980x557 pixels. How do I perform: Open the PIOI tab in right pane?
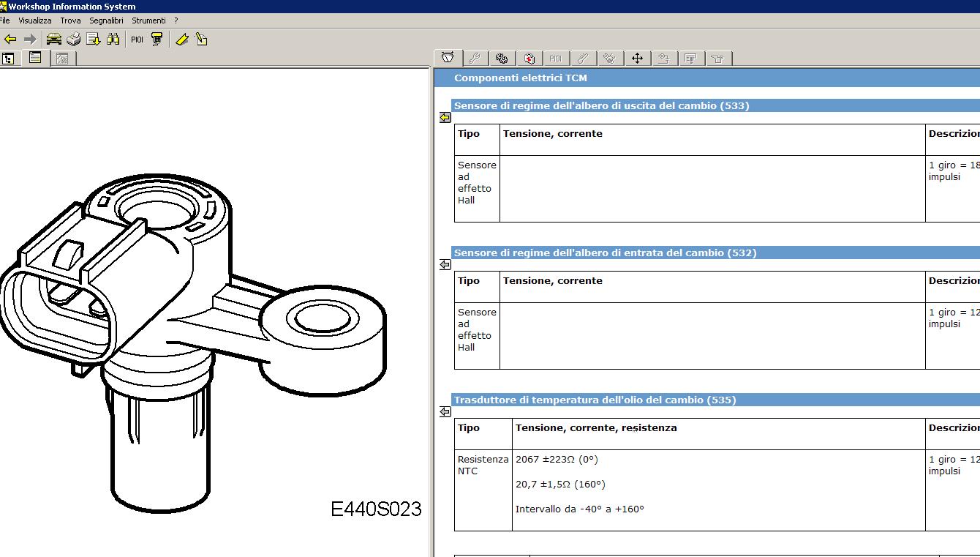click(556, 59)
